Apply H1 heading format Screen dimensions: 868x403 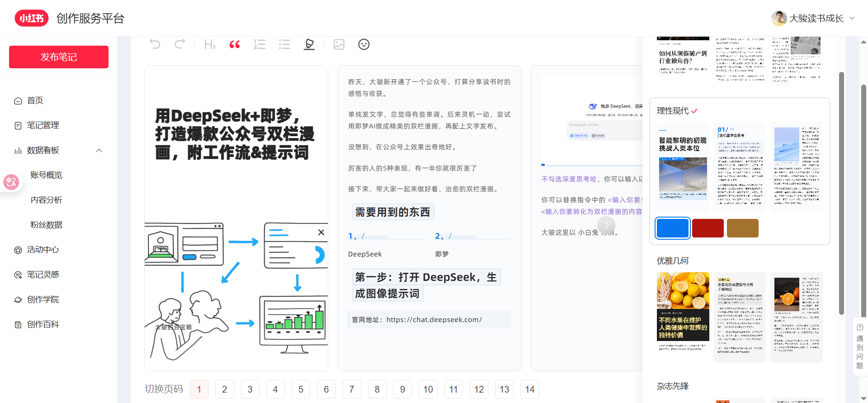click(210, 44)
